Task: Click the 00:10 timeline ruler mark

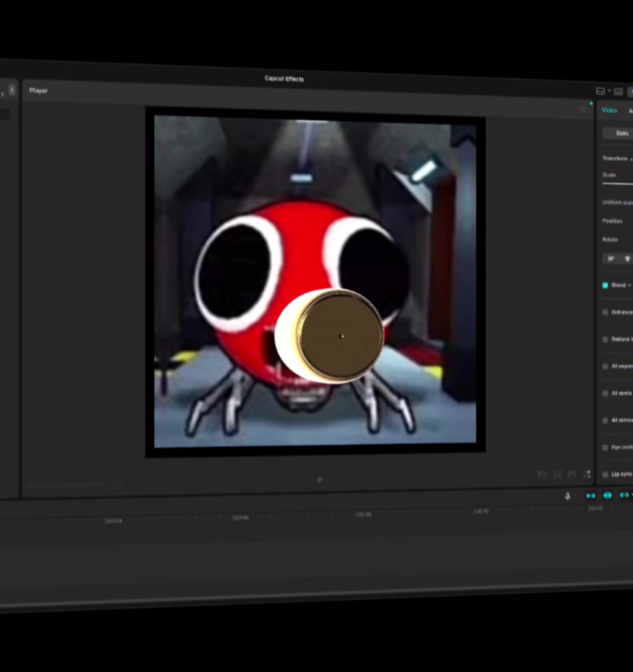Action: click(x=481, y=511)
